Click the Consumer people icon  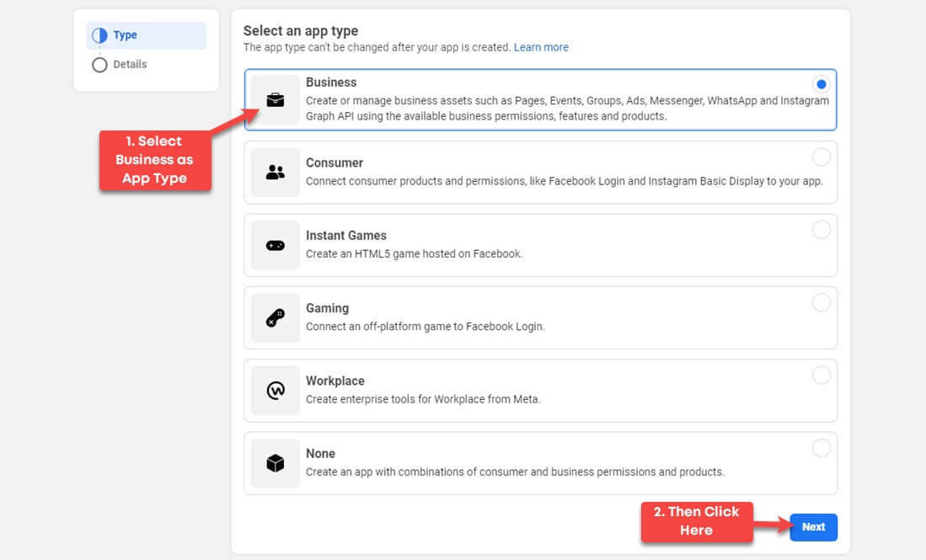tap(276, 173)
